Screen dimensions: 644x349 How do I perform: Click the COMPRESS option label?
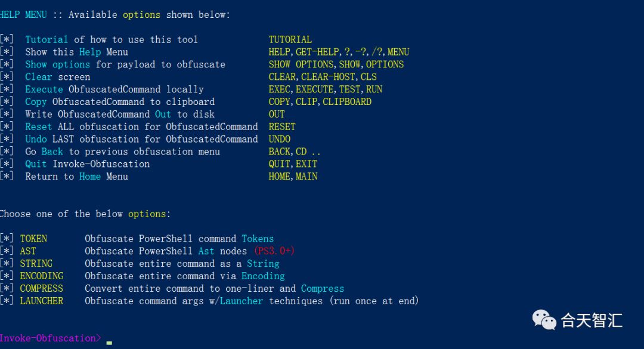click(42, 289)
